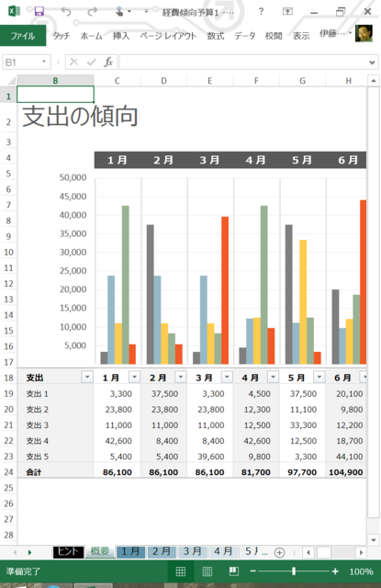Zoom in with plus button
The height and width of the screenshot is (588, 381).
pyautogui.click(x=335, y=571)
